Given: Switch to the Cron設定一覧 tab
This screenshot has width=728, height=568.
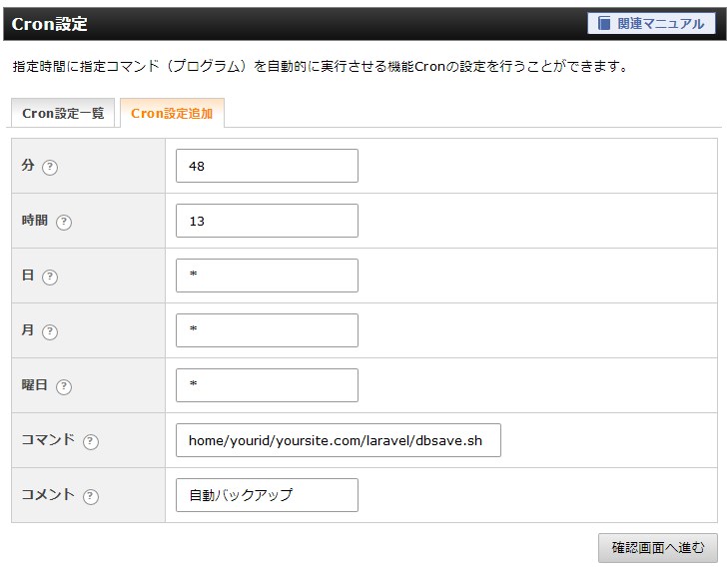Looking at the screenshot, I should click(63, 114).
